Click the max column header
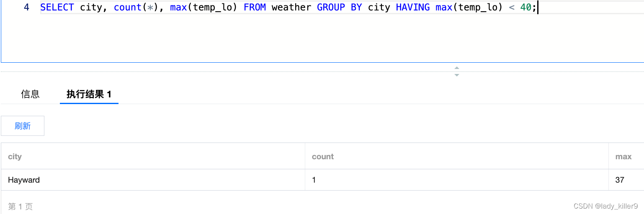 [626, 156]
